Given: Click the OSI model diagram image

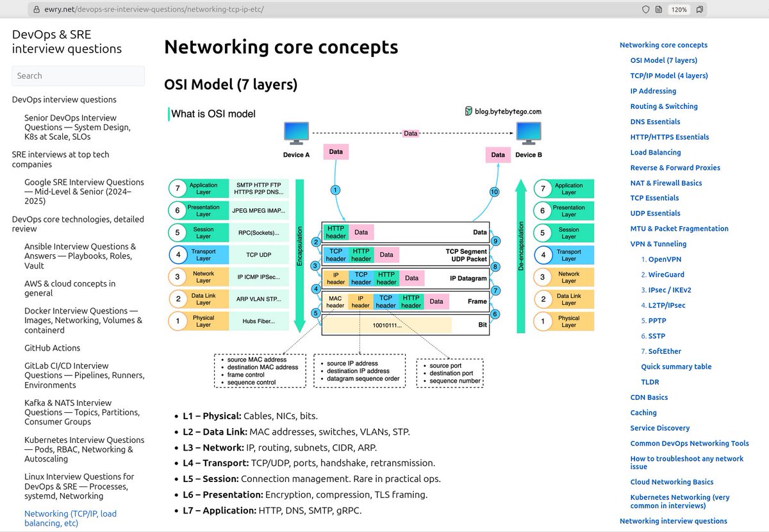Looking at the screenshot, I should point(381,247).
